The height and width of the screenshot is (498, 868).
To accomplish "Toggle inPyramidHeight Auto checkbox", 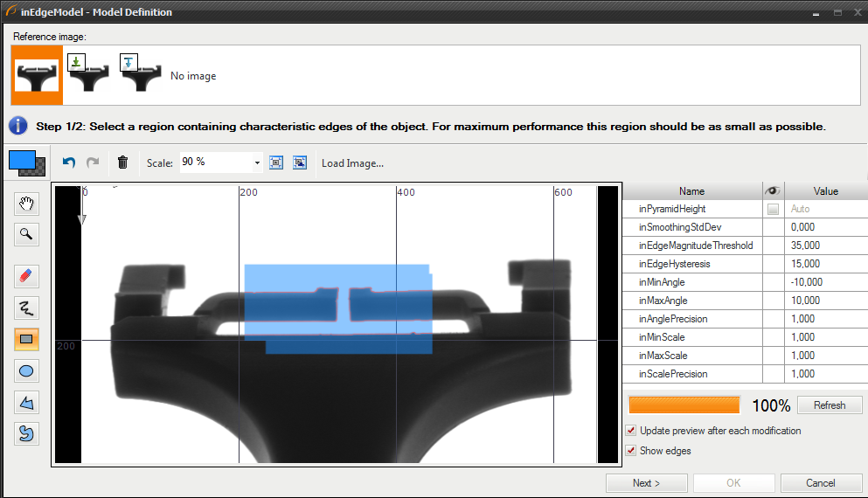I will 773,210.
